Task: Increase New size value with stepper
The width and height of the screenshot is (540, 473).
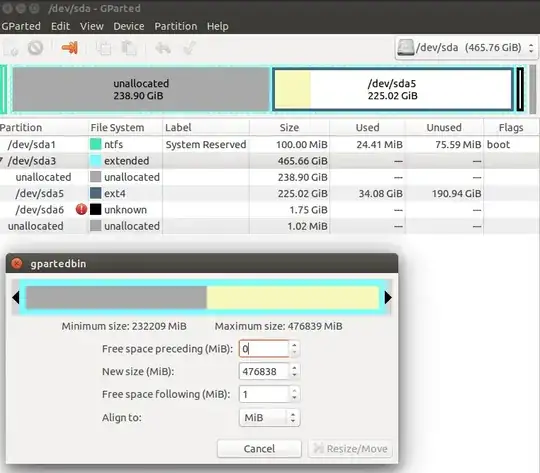Action: 294,367
